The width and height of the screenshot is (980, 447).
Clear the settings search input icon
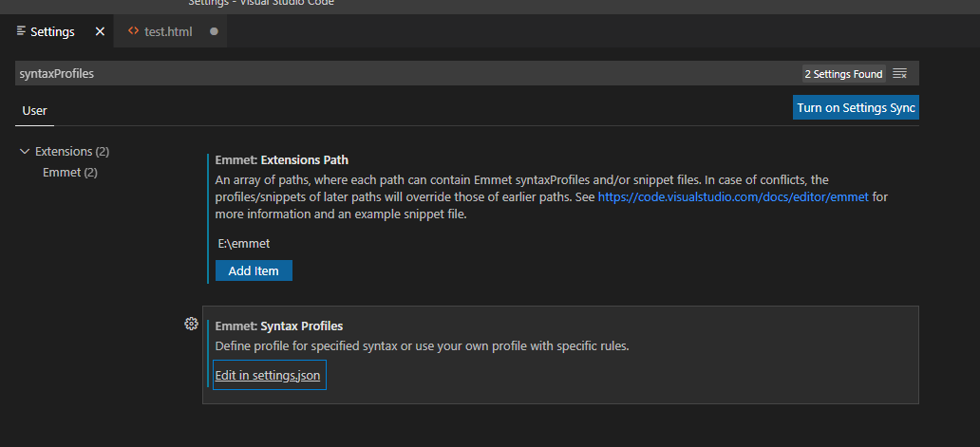click(899, 74)
